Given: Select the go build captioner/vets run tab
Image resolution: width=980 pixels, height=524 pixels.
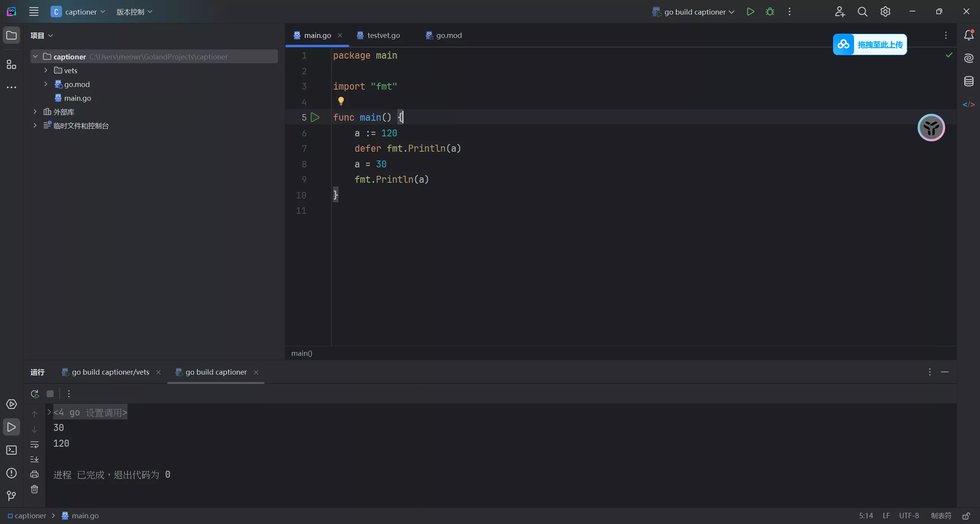Looking at the screenshot, I should pyautogui.click(x=110, y=372).
